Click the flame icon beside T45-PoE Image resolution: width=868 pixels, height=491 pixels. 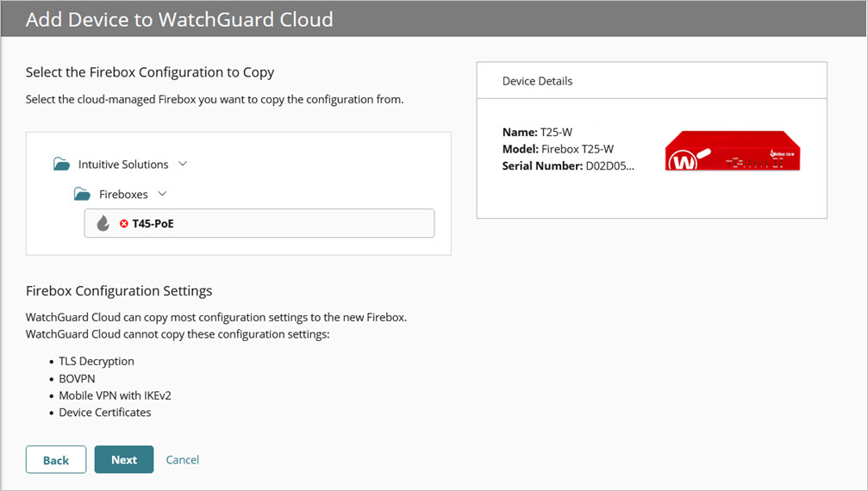point(103,223)
